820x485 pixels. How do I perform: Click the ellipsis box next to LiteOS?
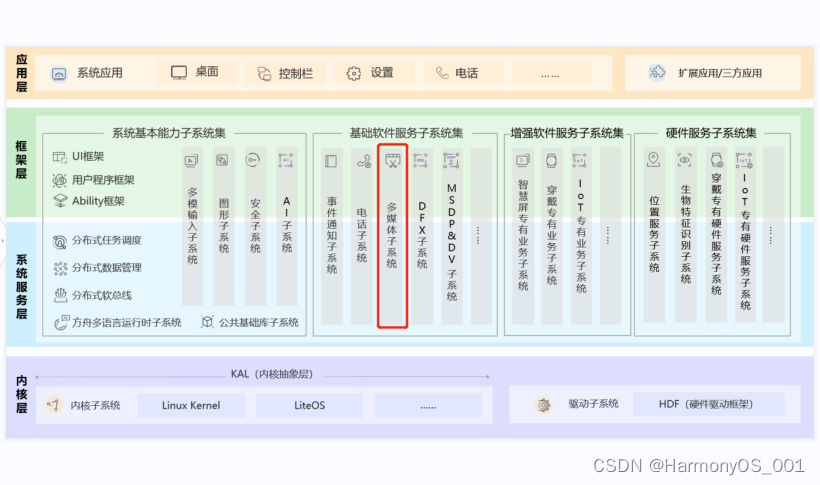click(428, 405)
